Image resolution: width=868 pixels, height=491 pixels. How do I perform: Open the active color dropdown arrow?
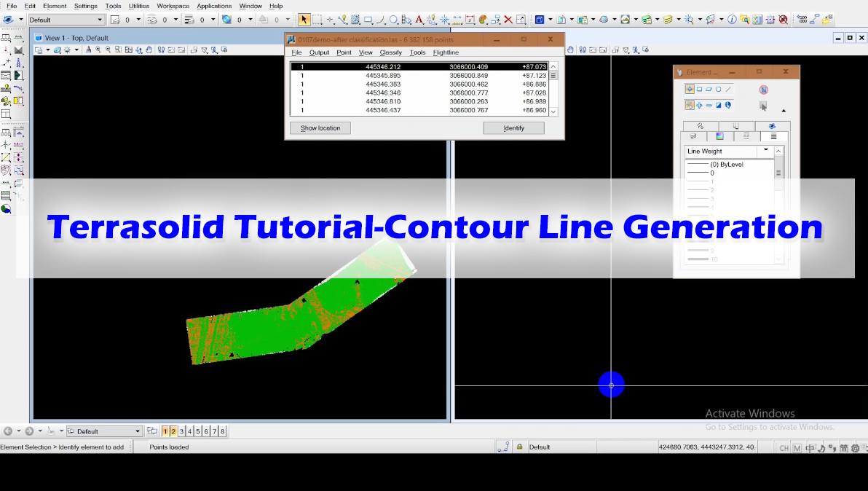click(x=138, y=20)
